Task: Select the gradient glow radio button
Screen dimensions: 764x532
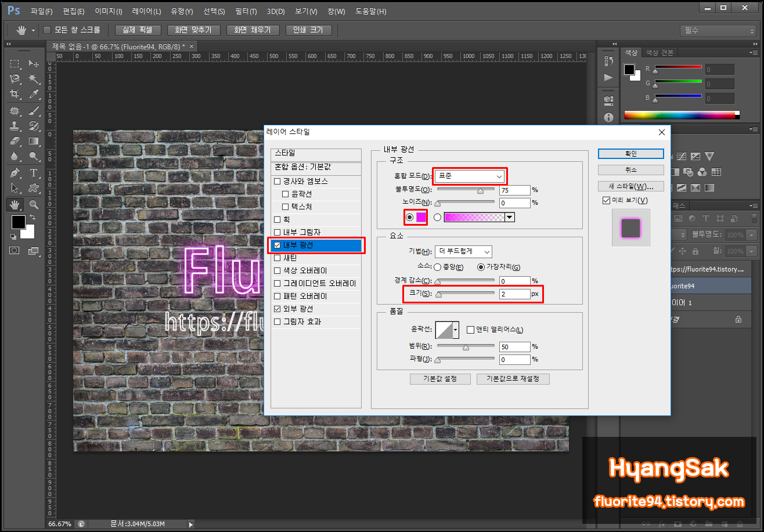Action: pos(437,217)
